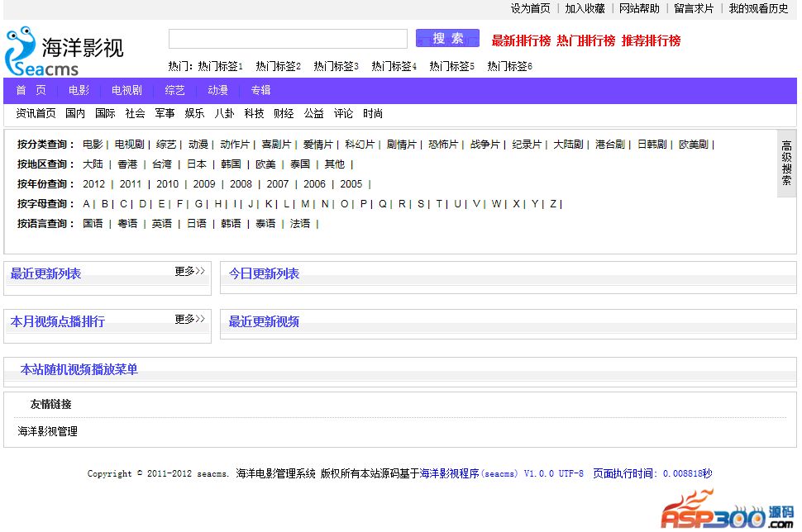Open 科技 news category
Image resolution: width=802 pixels, height=532 pixels.
[x=254, y=113]
